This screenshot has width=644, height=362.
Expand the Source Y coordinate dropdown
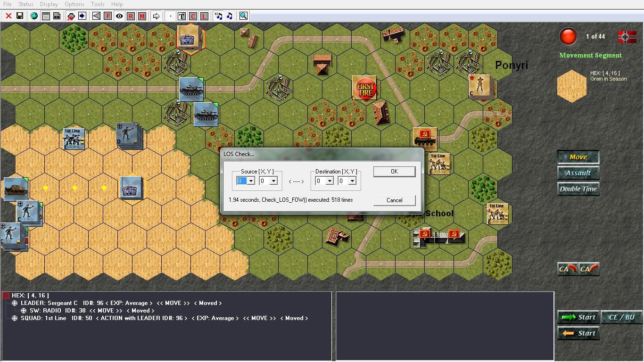[273, 181]
